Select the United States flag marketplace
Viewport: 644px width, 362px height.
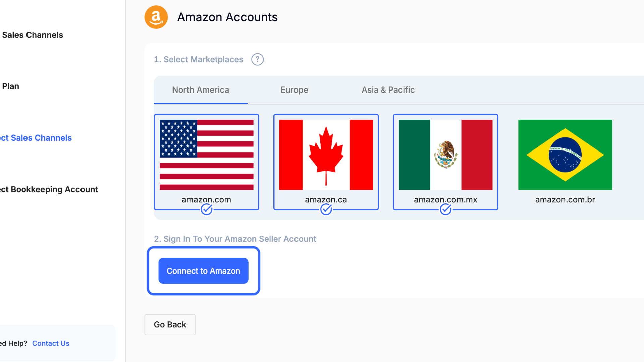coord(206,155)
